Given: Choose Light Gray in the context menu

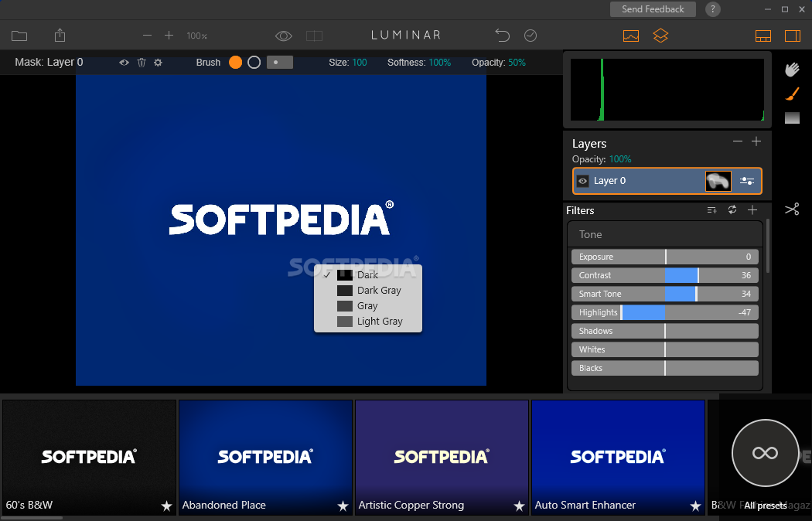Looking at the screenshot, I should click(367, 322).
